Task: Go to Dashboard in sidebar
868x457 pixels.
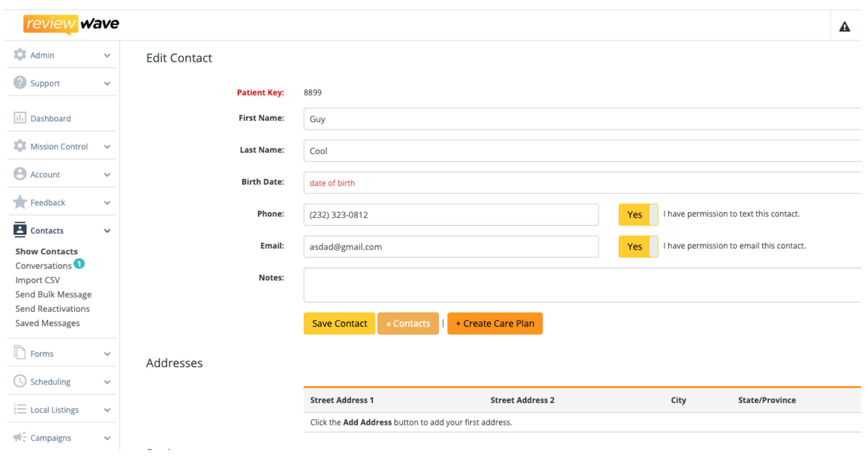Action: pyautogui.click(x=51, y=118)
